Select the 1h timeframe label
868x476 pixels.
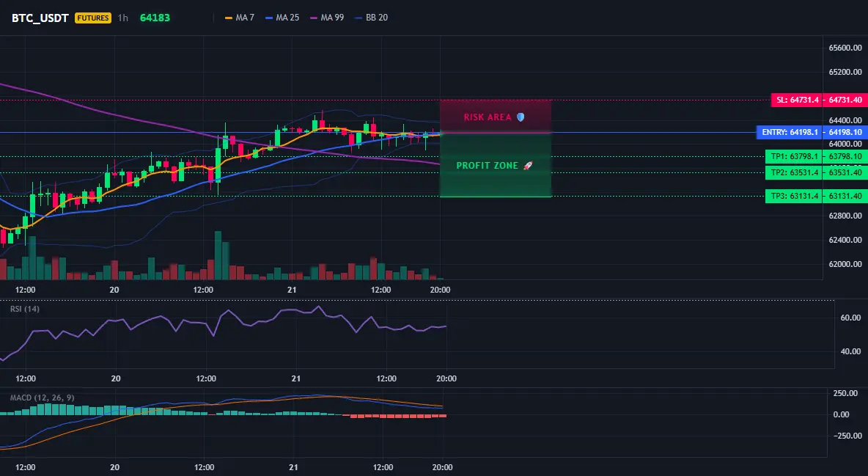tap(123, 18)
